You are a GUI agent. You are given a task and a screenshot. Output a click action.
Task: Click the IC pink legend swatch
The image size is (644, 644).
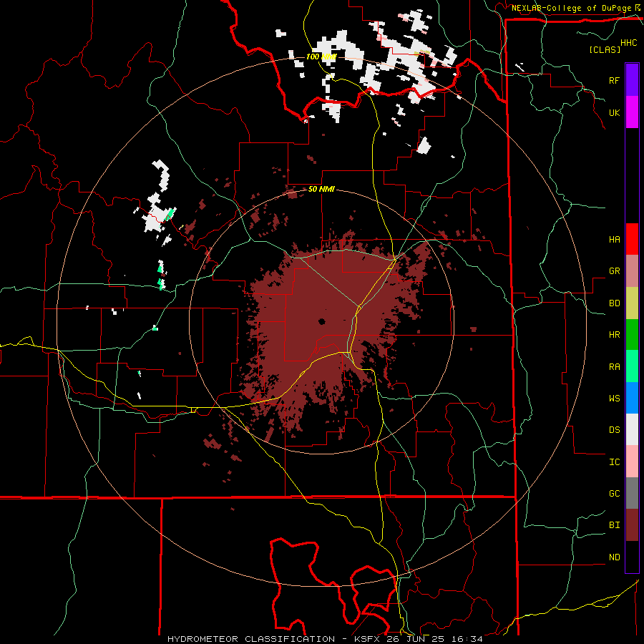coord(632,462)
